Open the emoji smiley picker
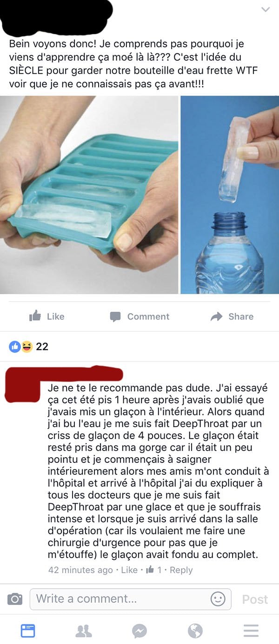Screen dimensions: 279x644 (218, 599)
